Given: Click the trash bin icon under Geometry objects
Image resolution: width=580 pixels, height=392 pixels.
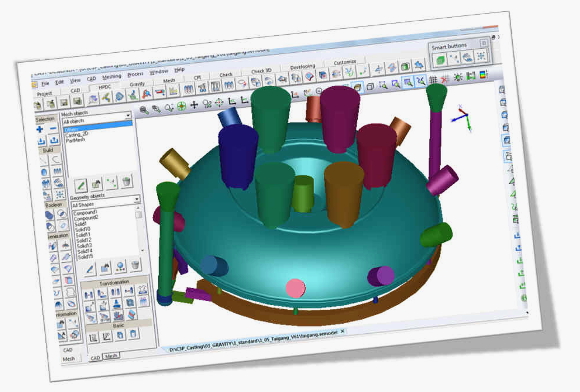Looking at the screenshot, I should point(135,265).
